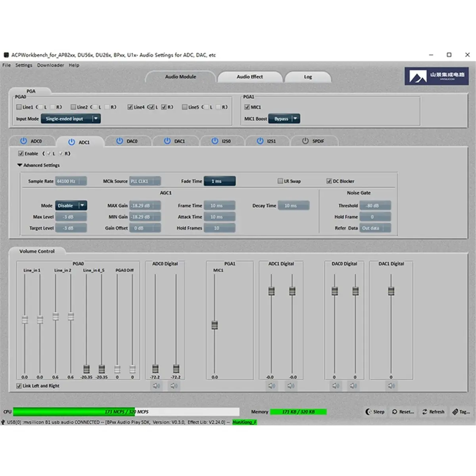476x476 pixels.
Task: Click the USB connection status icon
Action: (3, 422)
